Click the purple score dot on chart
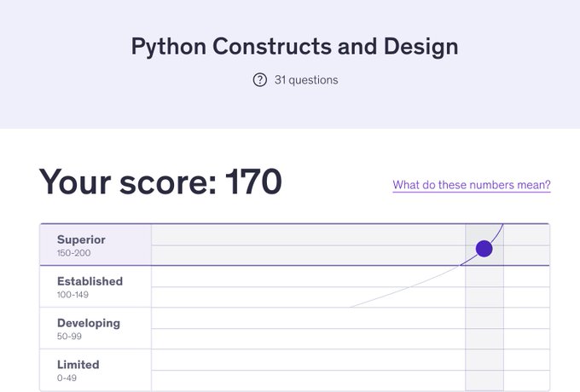 pos(484,249)
